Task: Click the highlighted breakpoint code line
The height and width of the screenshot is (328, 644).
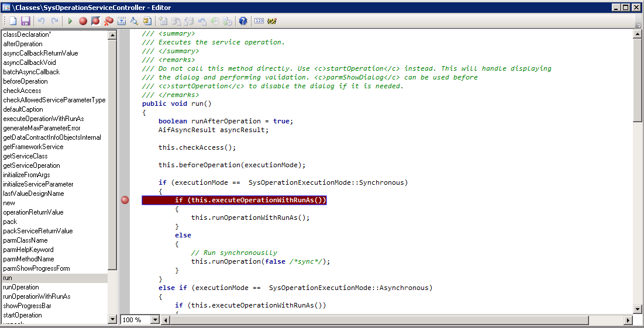Action: [x=234, y=200]
